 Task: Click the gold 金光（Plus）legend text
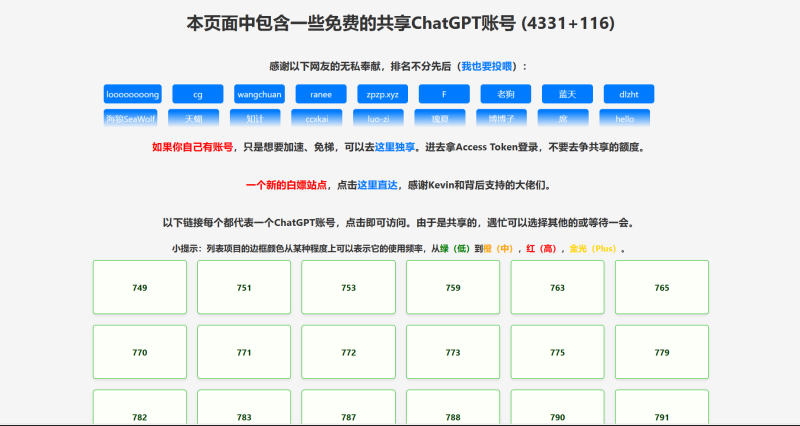point(593,249)
